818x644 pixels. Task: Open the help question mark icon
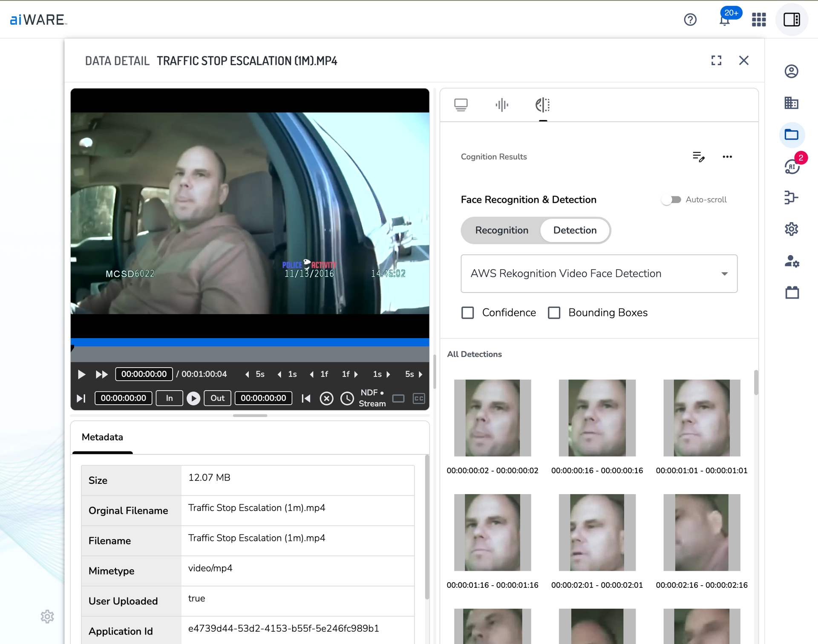click(690, 20)
